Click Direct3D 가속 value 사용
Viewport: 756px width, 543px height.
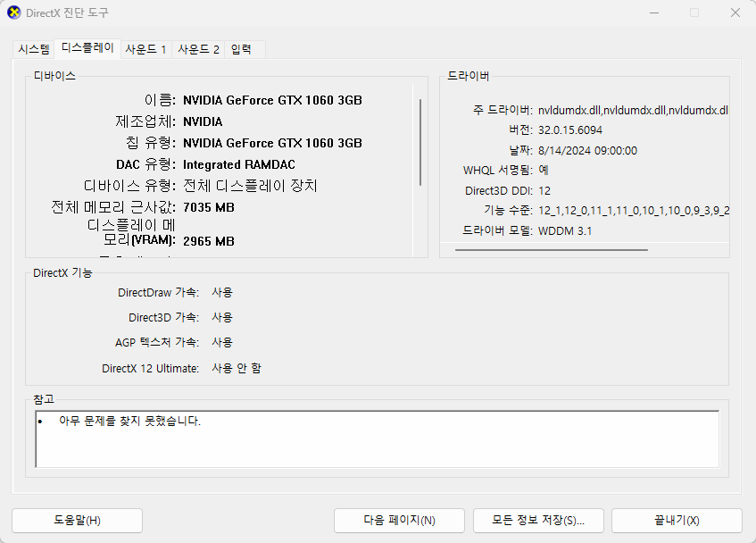click(x=222, y=317)
